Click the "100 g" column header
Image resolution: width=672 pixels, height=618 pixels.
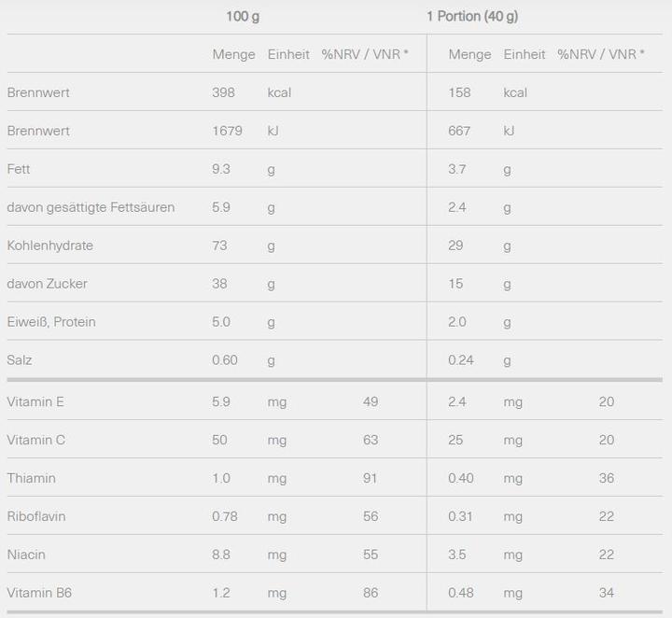pos(243,17)
